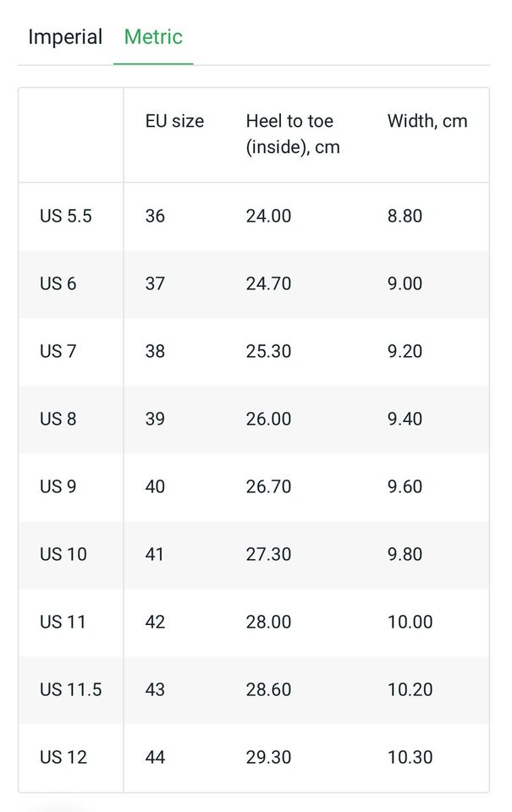Switch to the Imperial tab
Screen dimensions: 512x812
[x=65, y=37]
